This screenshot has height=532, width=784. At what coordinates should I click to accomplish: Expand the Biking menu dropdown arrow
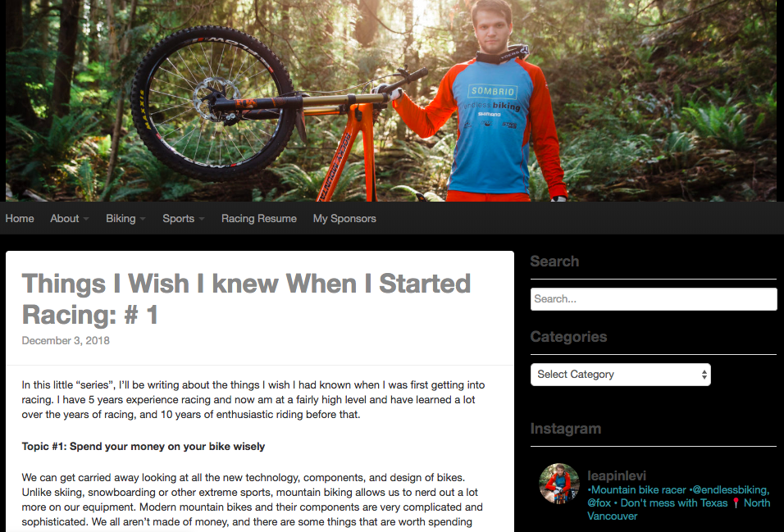click(143, 219)
